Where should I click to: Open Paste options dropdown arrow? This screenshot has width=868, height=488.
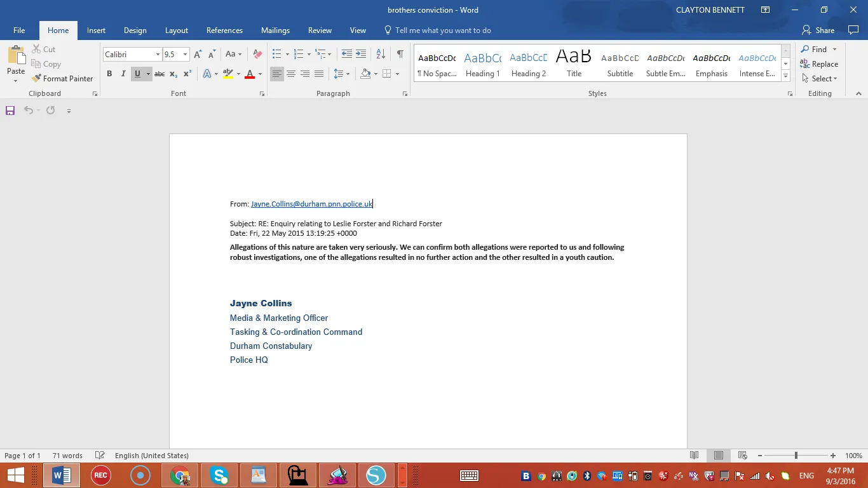coord(16,80)
